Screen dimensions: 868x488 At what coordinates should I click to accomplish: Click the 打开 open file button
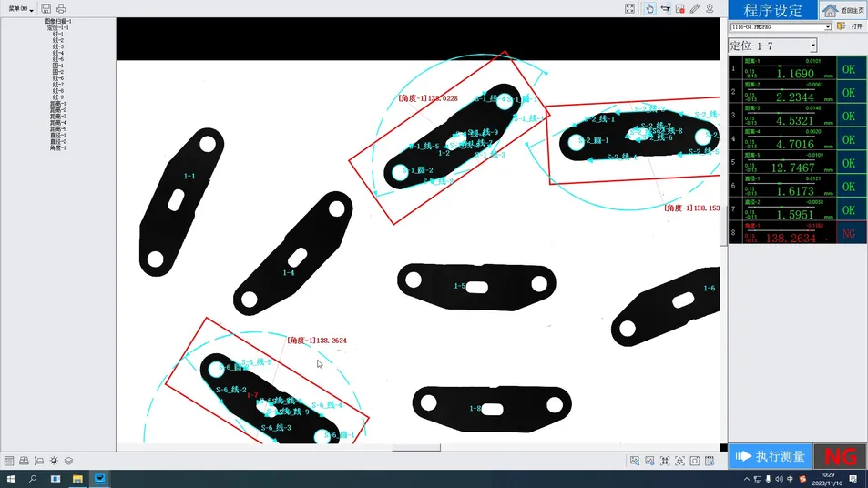(850, 27)
